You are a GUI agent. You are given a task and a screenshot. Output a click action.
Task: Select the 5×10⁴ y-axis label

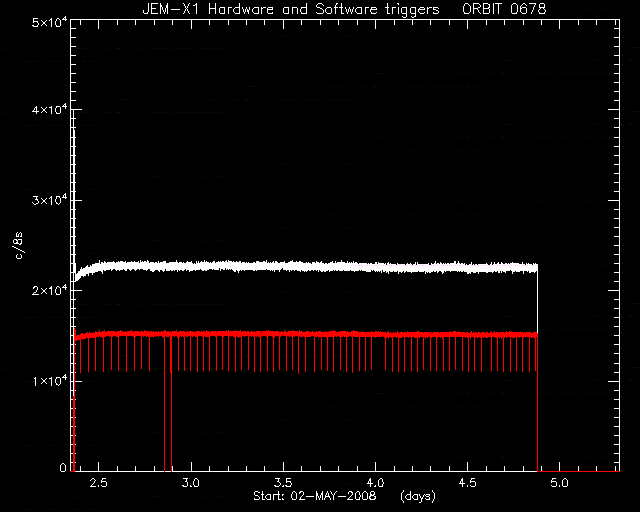[49, 22]
